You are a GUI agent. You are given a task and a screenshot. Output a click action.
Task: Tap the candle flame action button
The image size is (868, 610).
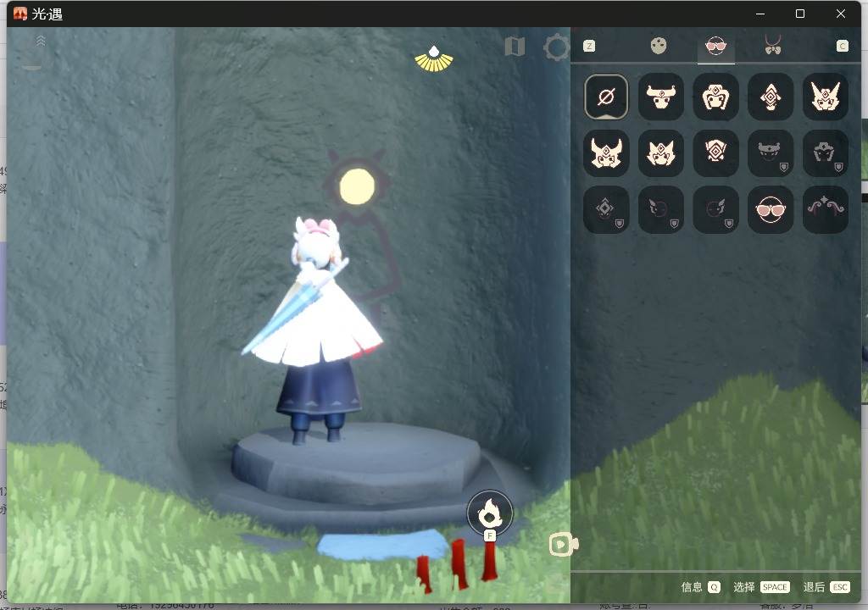click(x=490, y=513)
